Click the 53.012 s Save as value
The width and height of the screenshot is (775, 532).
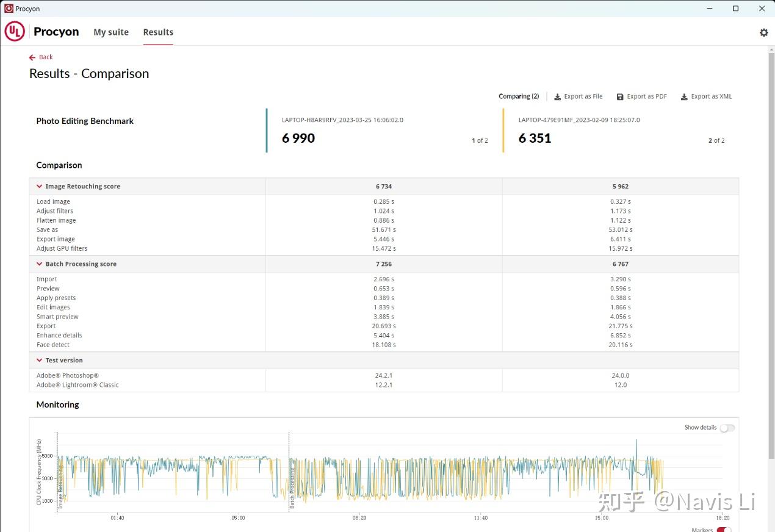621,230
